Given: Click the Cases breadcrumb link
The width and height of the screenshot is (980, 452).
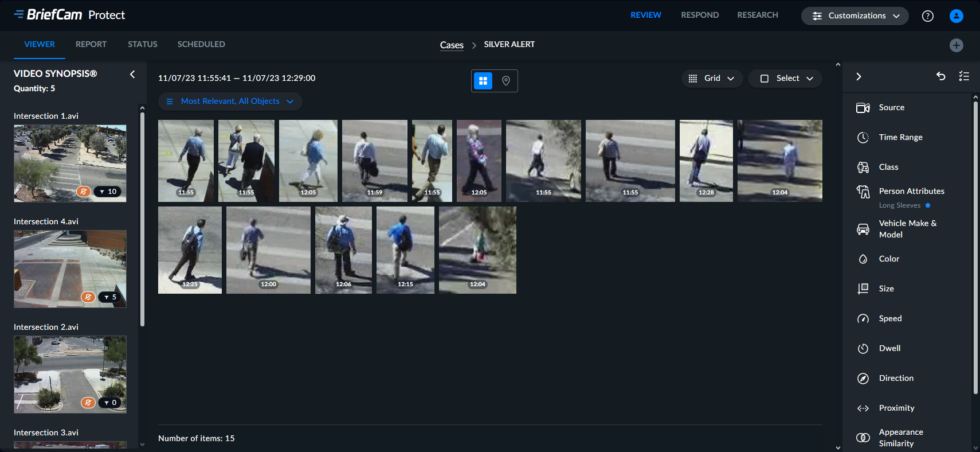Looking at the screenshot, I should 452,45.
